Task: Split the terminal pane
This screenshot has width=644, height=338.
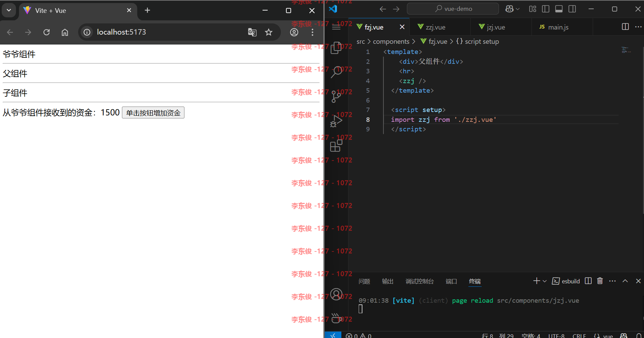Action: 588,281
